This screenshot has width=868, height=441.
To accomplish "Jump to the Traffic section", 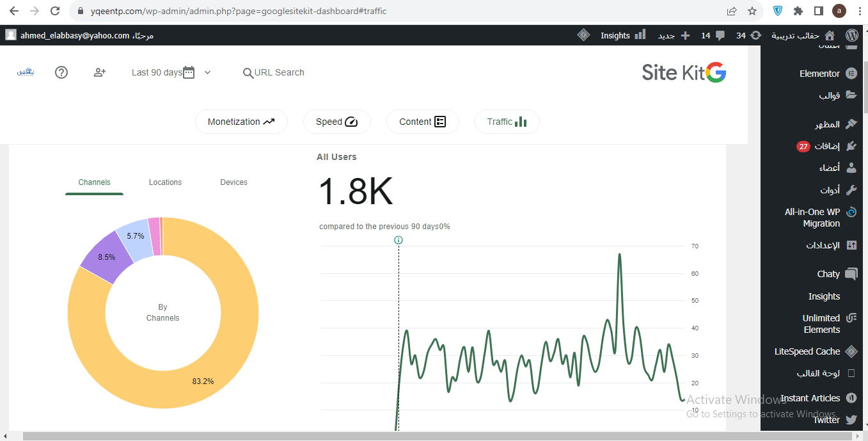I will click(507, 122).
